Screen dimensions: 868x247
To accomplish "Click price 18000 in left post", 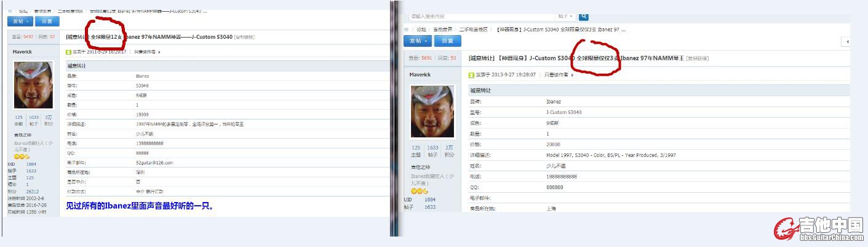I will coord(141,114).
